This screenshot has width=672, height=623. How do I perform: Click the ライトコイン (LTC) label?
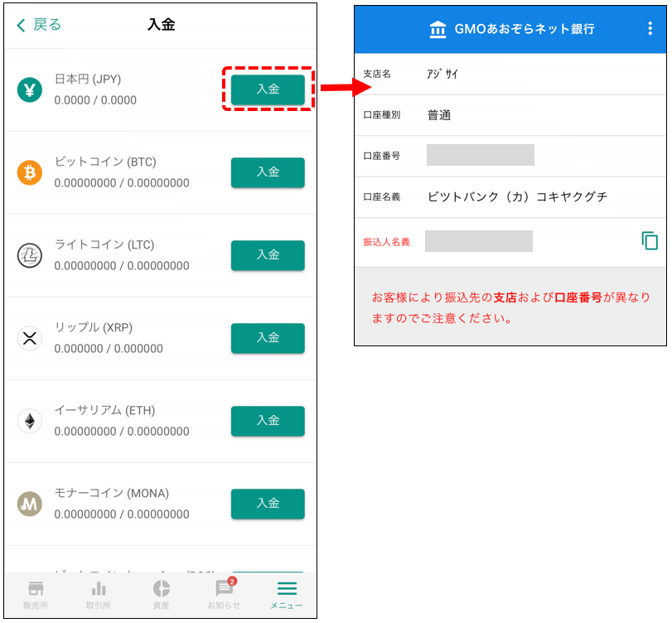tap(104, 244)
